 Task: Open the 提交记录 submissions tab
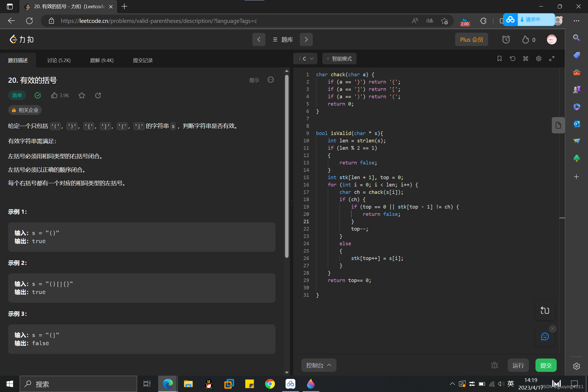pyautogui.click(x=143, y=60)
